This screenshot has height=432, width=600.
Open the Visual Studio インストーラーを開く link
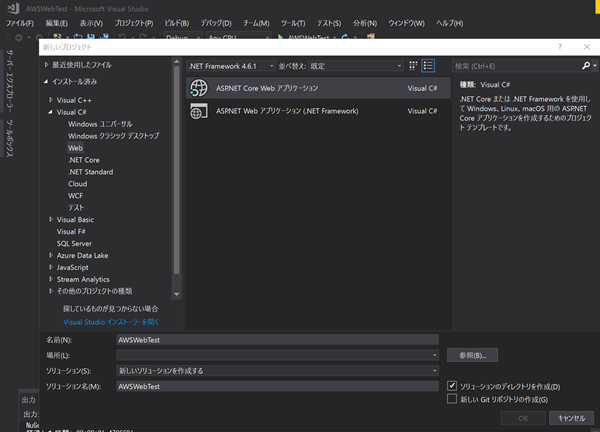tap(111, 322)
